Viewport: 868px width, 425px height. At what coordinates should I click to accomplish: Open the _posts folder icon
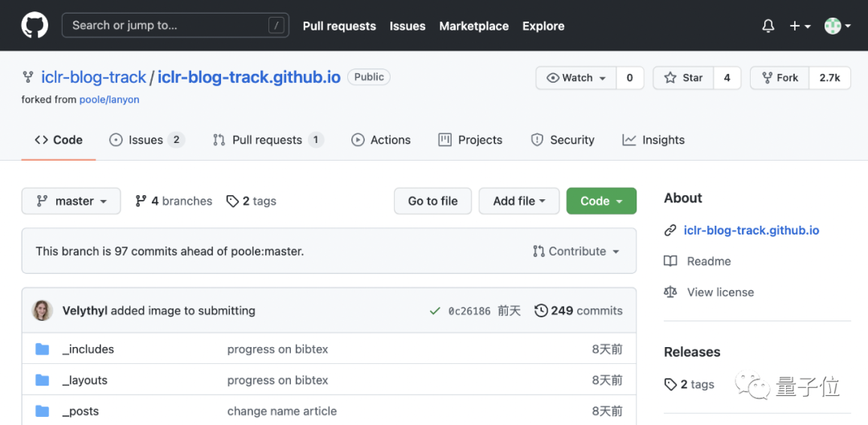42,411
